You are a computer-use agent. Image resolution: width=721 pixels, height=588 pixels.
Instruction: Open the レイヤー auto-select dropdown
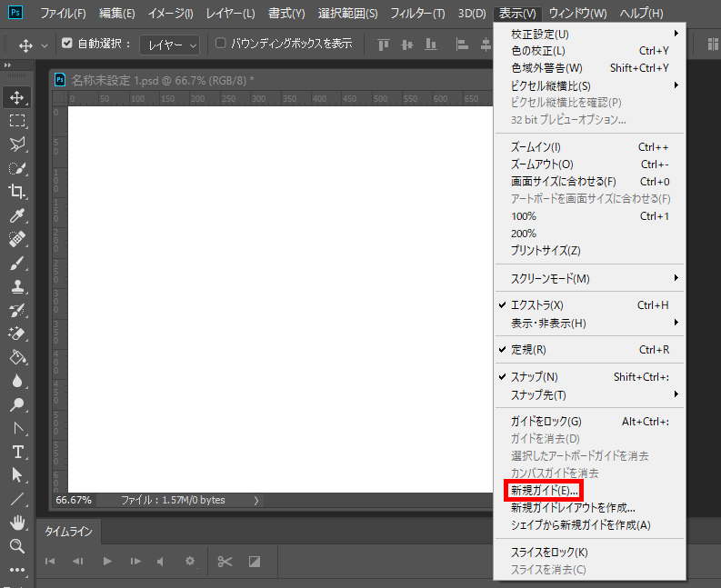point(170,45)
